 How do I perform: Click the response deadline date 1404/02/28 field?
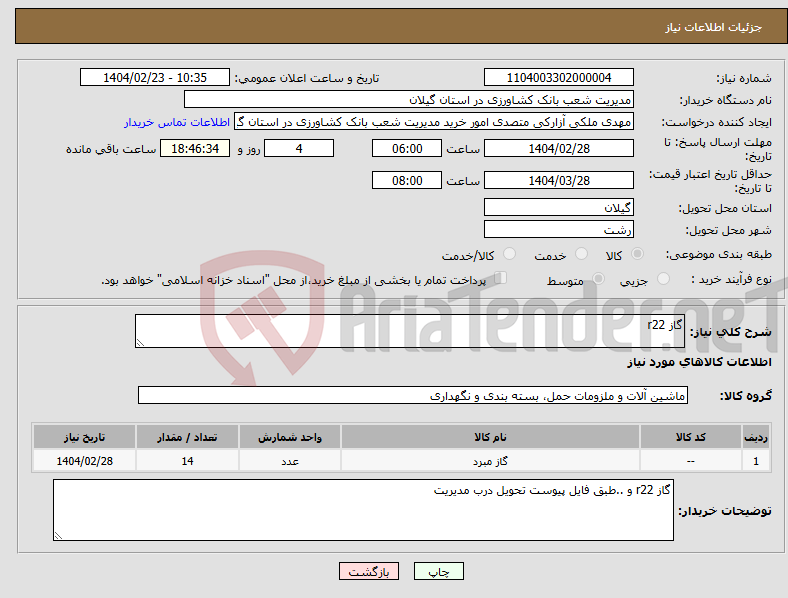coord(558,148)
